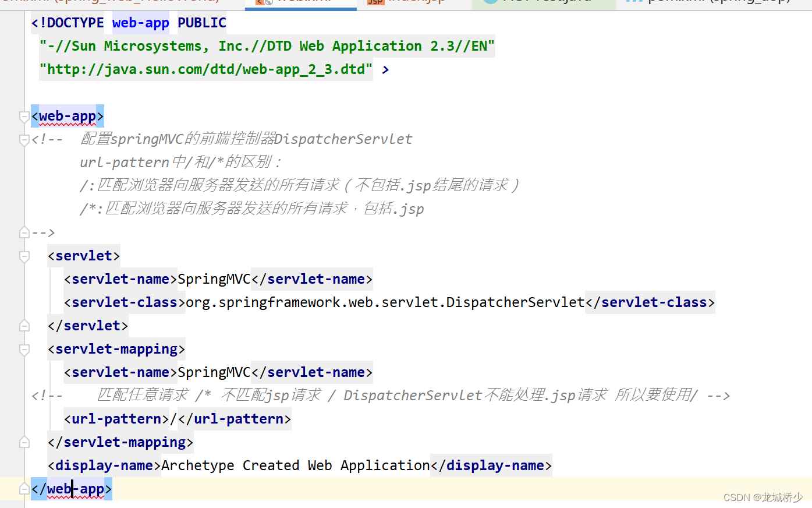The image size is (812, 508).
Task: Collapse the comment block fold marker
Action: point(24,139)
